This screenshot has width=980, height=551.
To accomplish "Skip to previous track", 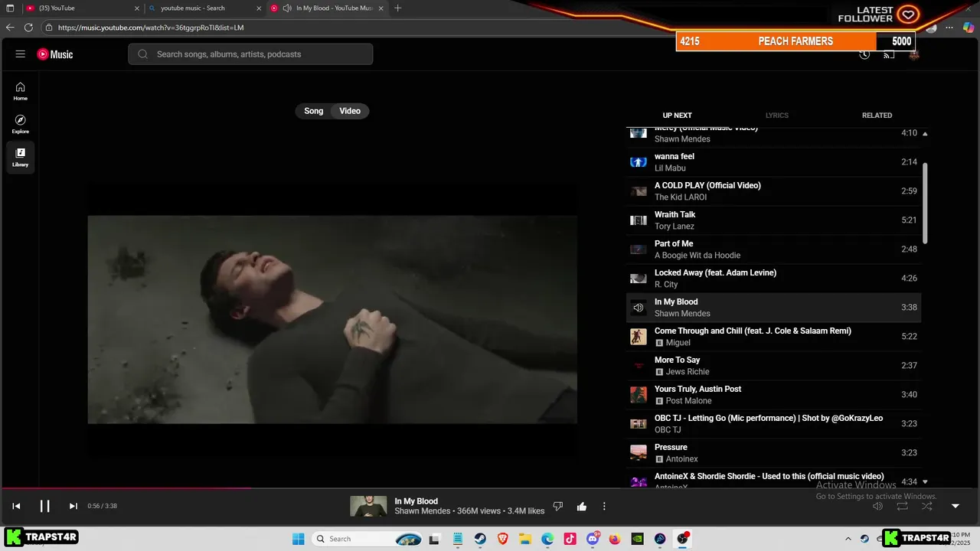I will tap(16, 506).
